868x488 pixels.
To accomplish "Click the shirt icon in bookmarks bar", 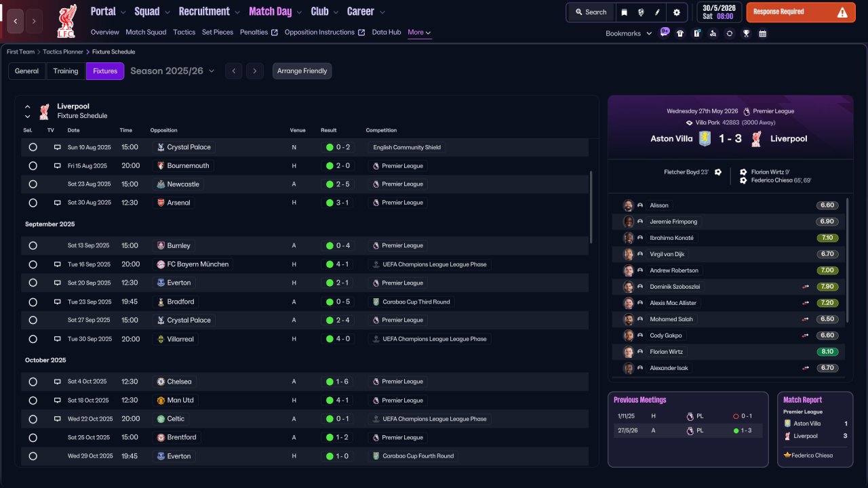I will click(x=680, y=33).
